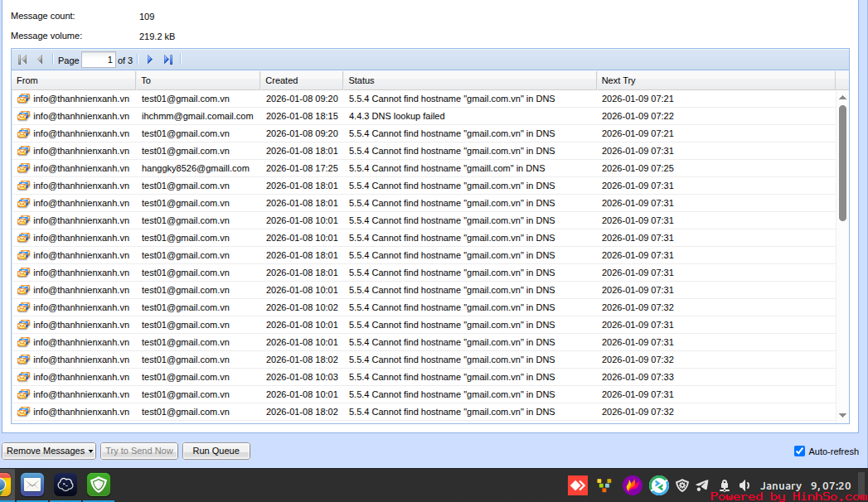Click the message icon for ihchmm@gmail.comail.com row
Image resolution: width=868 pixels, height=502 pixels.
coord(23,116)
